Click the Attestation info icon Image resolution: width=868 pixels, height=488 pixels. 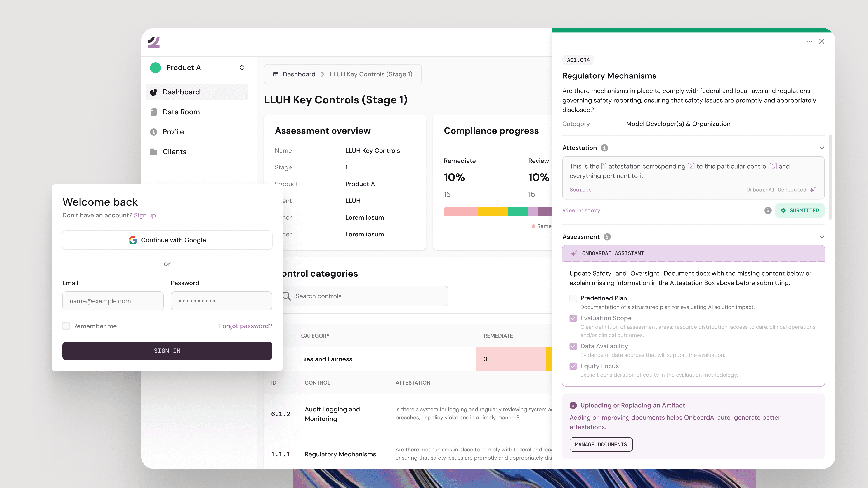tap(604, 148)
